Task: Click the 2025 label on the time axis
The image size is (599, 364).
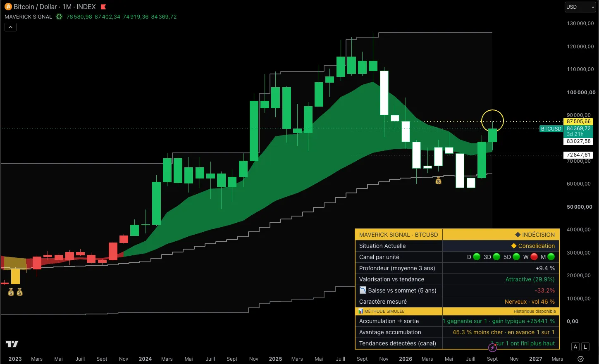Action: coord(276,359)
